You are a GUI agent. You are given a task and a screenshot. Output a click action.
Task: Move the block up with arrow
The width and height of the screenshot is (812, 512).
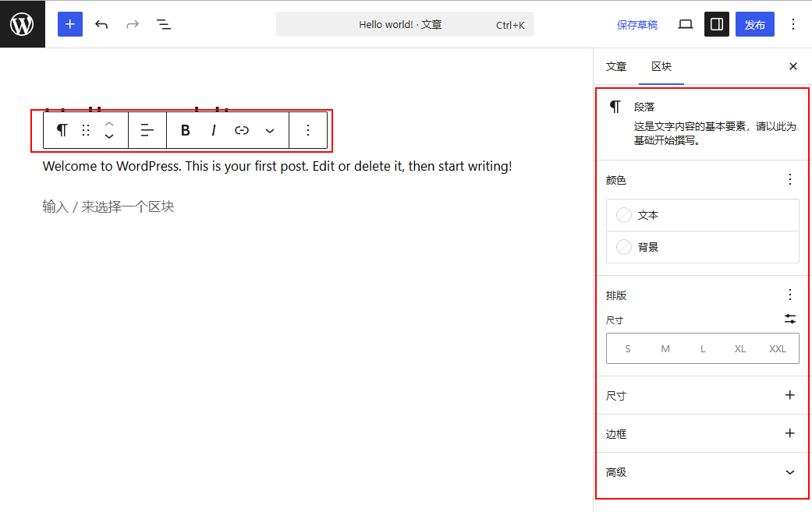click(x=109, y=124)
